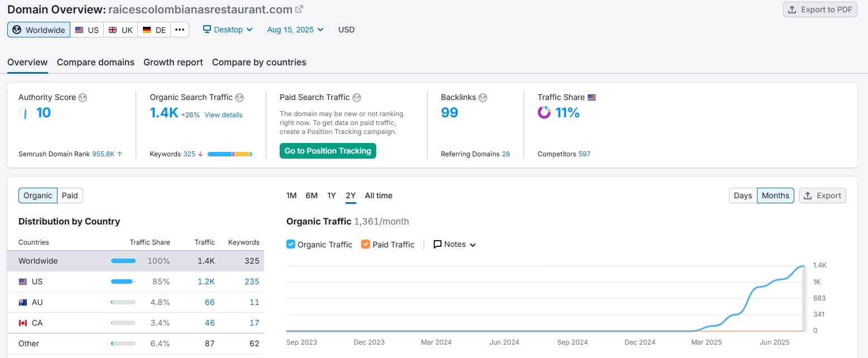This screenshot has height=358, width=868.
Task: Click the info icon next to Organic Search Traffic
Action: click(x=239, y=98)
